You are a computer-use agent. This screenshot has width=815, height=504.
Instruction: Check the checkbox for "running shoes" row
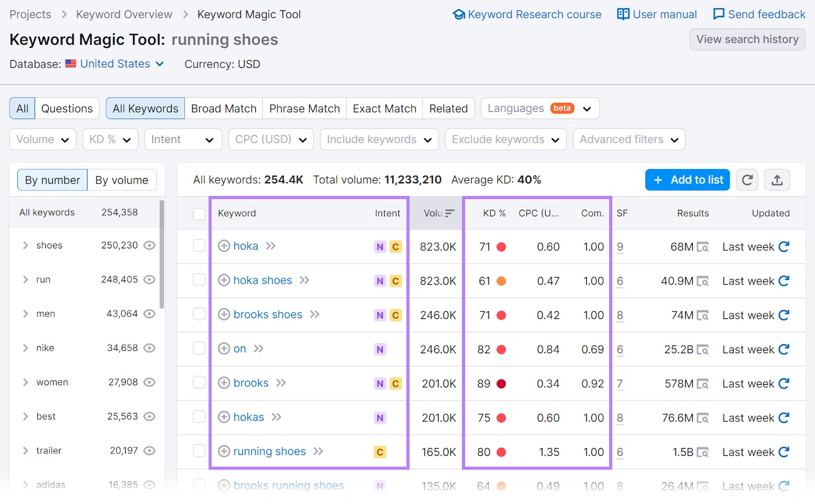(x=199, y=452)
